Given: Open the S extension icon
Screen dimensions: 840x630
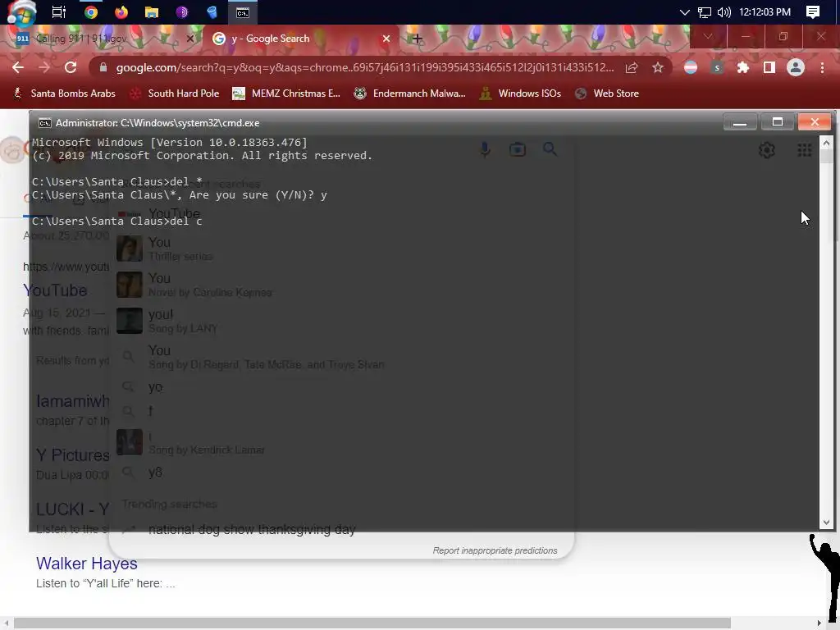Looking at the screenshot, I should click(717, 67).
